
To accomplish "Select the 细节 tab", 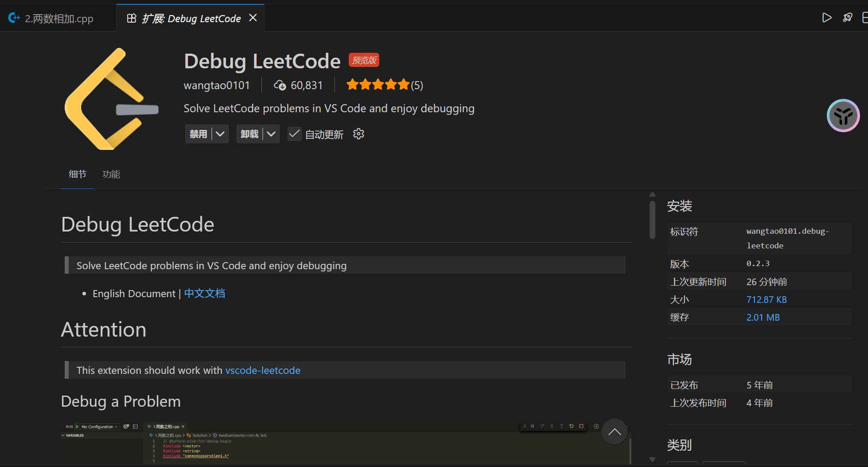I will coord(78,174).
